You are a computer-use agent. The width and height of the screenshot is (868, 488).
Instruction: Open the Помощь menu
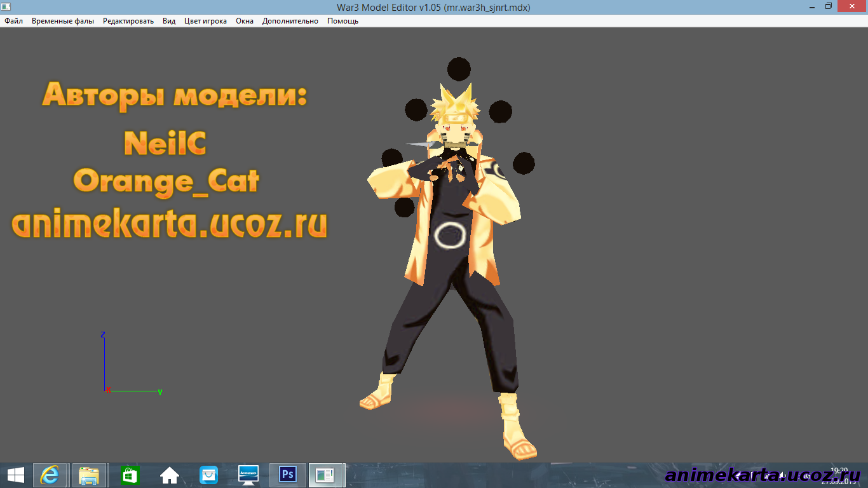tap(343, 21)
